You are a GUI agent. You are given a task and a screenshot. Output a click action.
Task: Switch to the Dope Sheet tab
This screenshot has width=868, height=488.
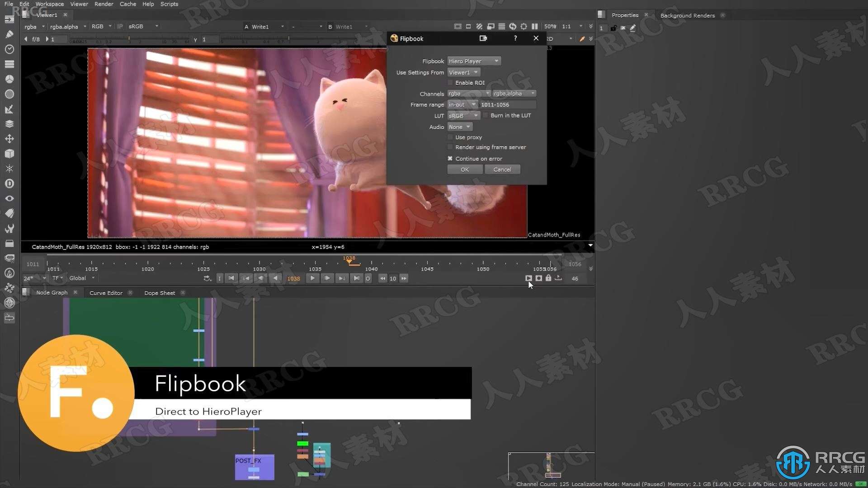(x=160, y=293)
